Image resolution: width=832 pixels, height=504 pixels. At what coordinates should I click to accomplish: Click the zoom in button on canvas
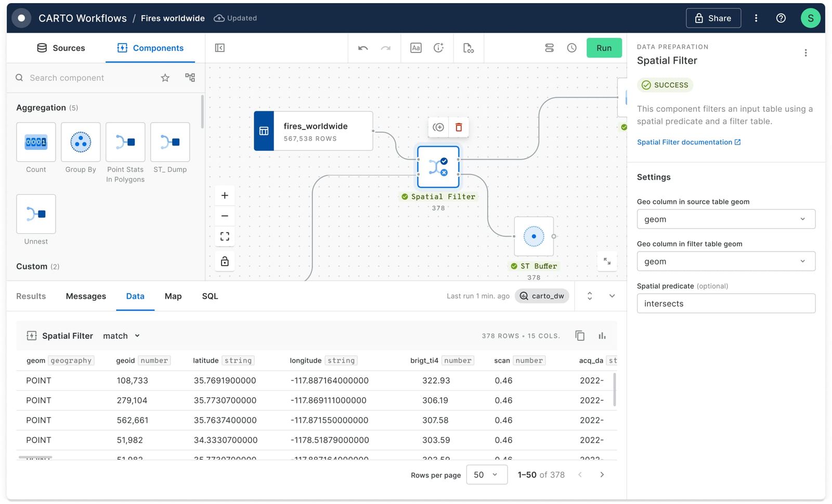coord(224,195)
